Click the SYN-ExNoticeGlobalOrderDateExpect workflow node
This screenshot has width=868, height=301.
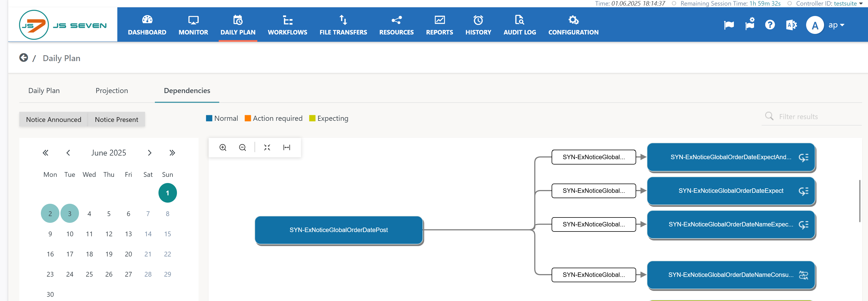coord(730,191)
